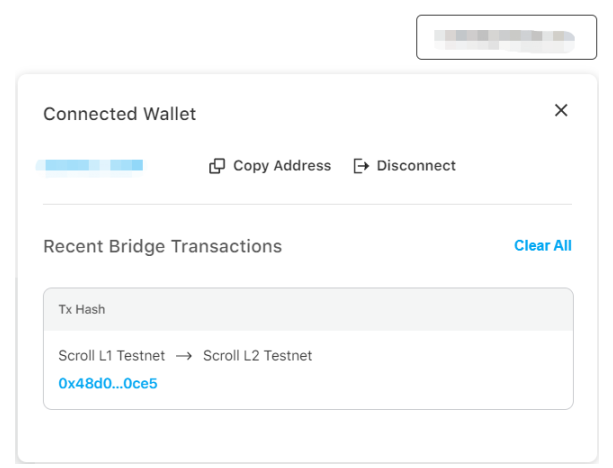Click the horizontal divider below Copy Address
Screen dimensions: 613x468
(307, 204)
